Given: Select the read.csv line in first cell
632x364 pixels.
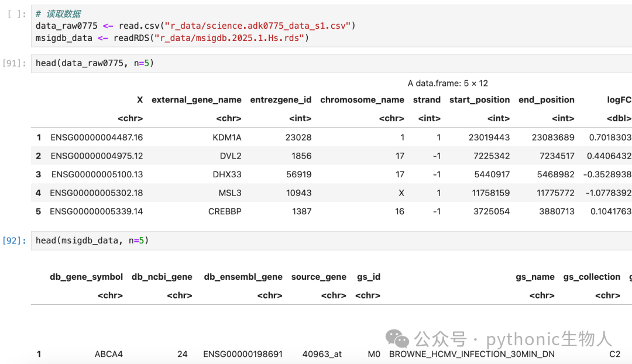Looking at the screenshot, I should (195, 26).
